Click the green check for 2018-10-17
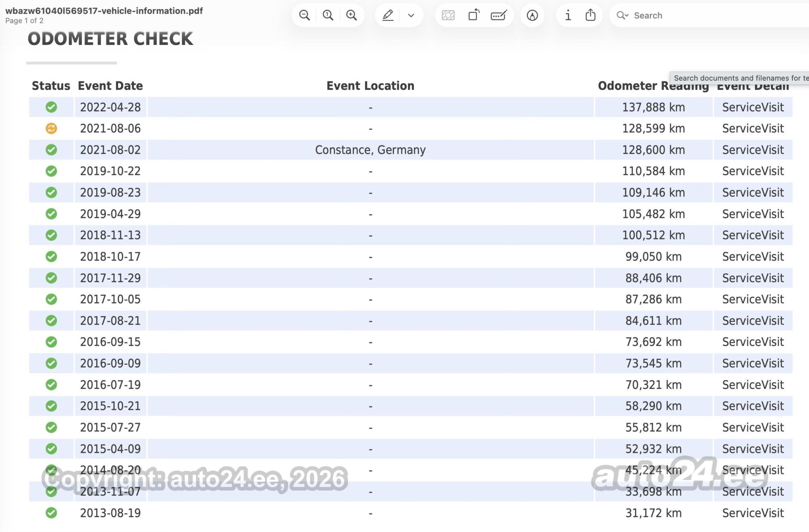Image resolution: width=809 pixels, height=532 pixels. [x=51, y=257]
